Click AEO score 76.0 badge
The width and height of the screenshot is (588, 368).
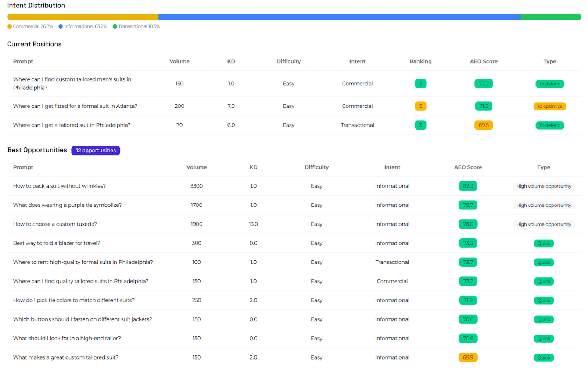[x=468, y=224]
